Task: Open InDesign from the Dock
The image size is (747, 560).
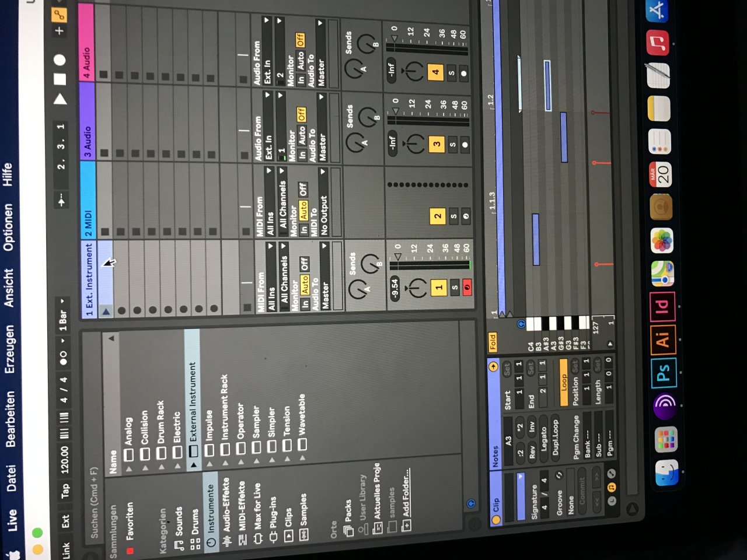Action: pyautogui.click(x=662, y=306)
